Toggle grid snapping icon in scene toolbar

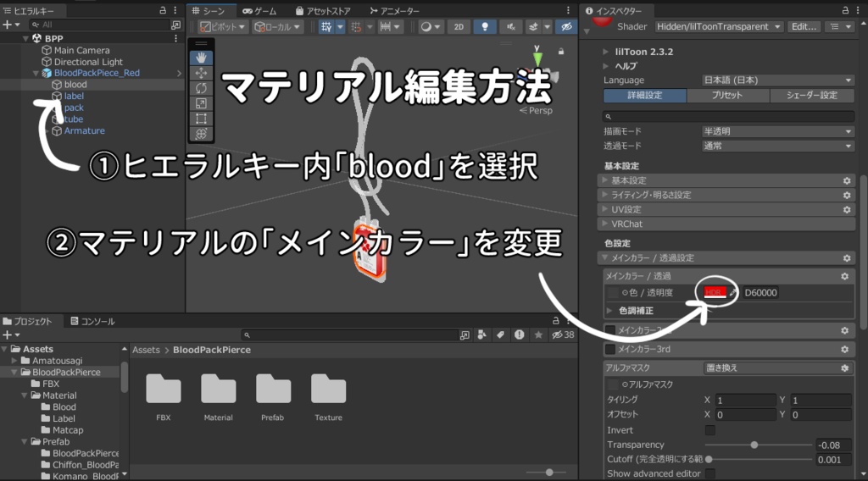click(x=326, y=26)
